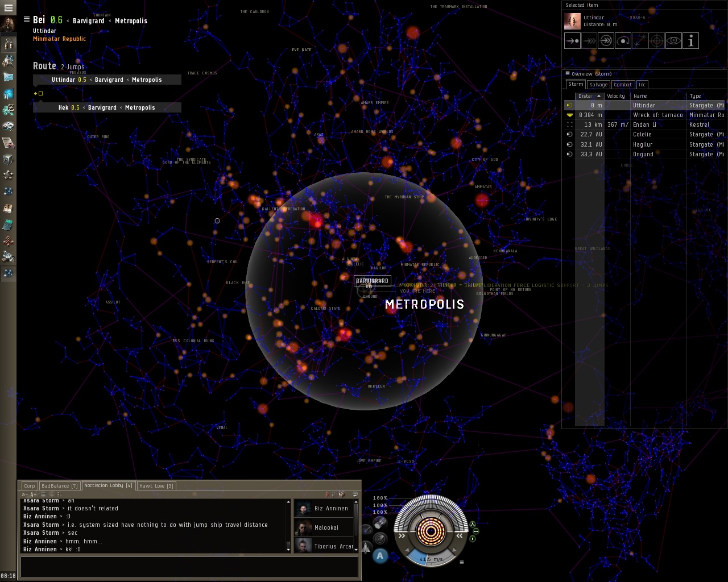
Task: Sort overview by Distance column header
Action: click(589, 96)
